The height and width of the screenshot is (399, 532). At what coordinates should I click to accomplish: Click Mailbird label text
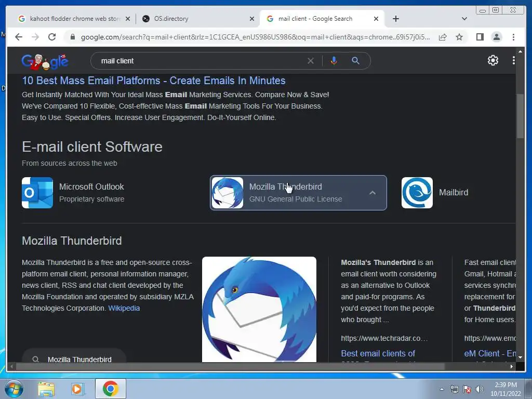(x=453, y=192)
